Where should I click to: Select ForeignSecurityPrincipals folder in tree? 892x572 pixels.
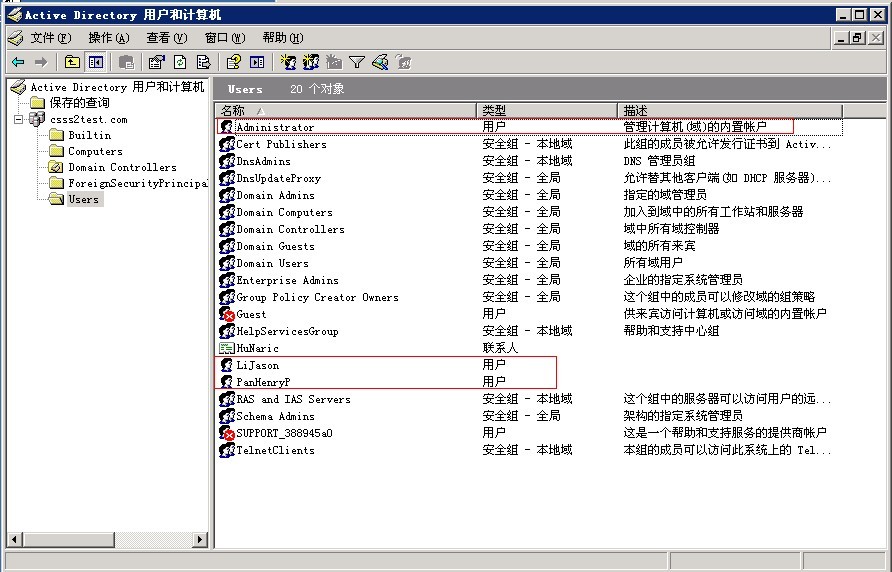(138, 183)
